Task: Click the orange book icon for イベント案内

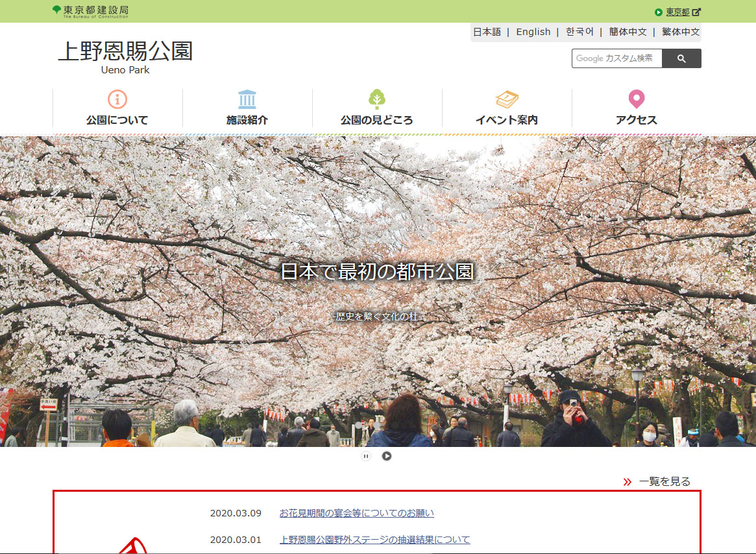Action: click(x=507, y=99)
